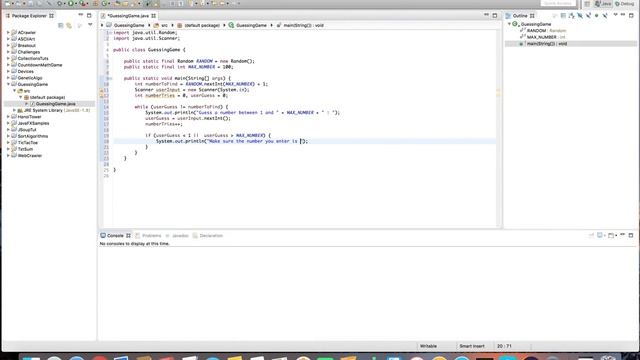The image size is (640, 360).
Task: Select the Devices project
Action: (x=25, y=71)
